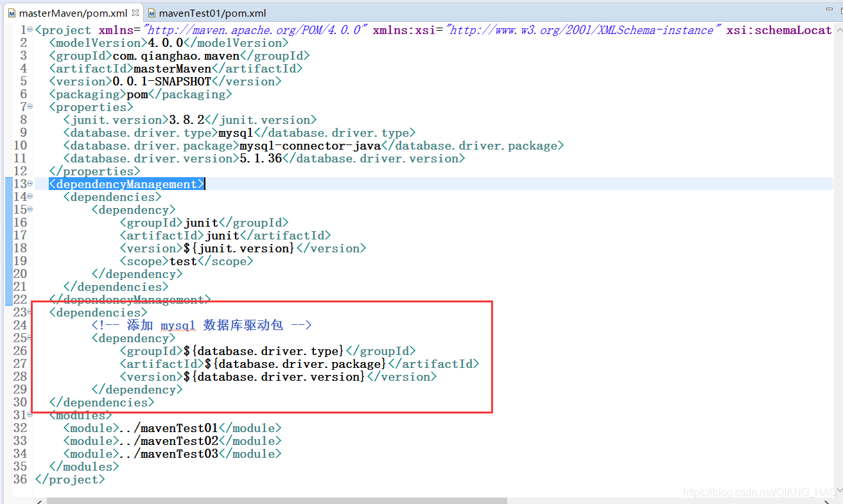Click the groupId junit line
The image size is (843, 504).
(x=204, y=223)
